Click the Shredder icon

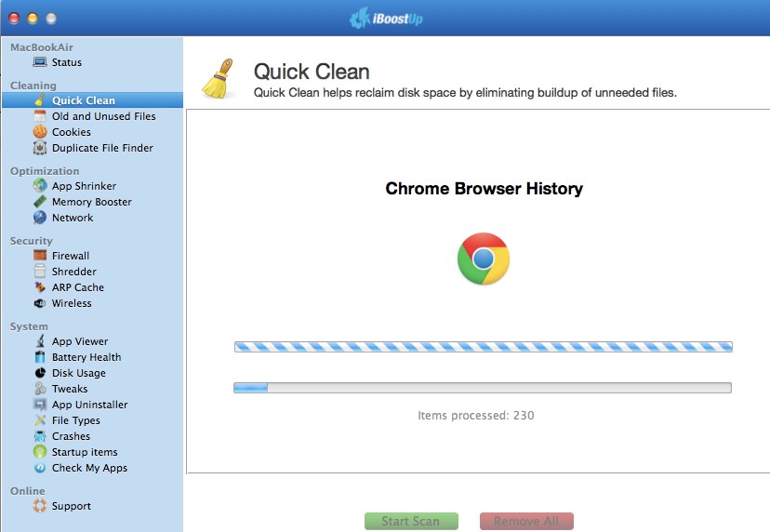pos(40,272)
